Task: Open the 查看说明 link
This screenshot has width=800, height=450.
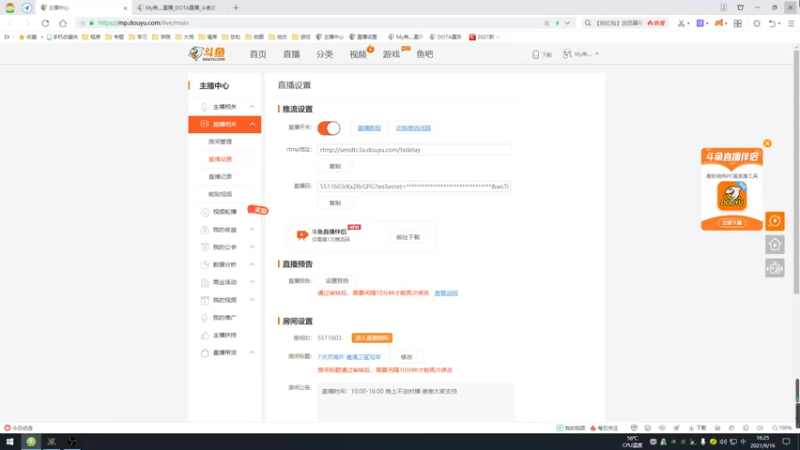Action: point(446,293)
